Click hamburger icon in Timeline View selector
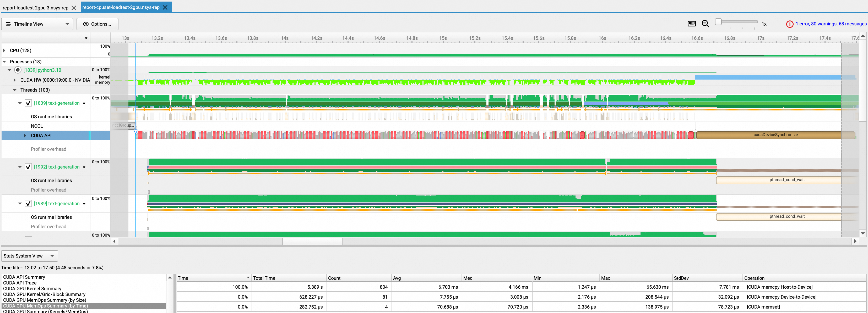 click(8, 24)
